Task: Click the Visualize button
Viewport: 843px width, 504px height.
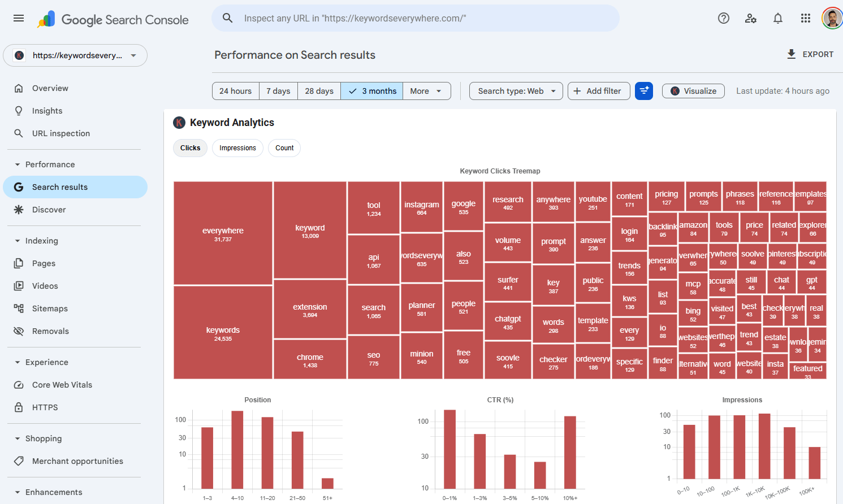Action: [693, 91]
